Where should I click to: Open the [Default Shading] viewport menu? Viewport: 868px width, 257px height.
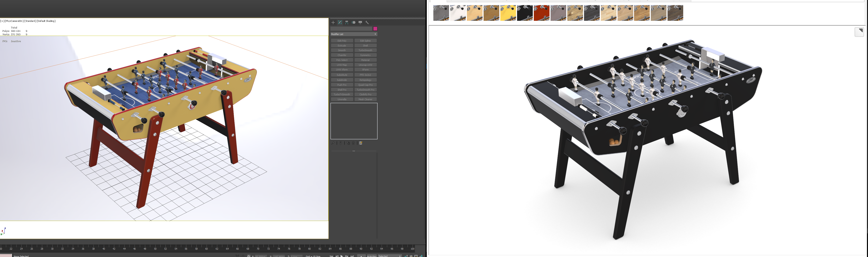46,21
